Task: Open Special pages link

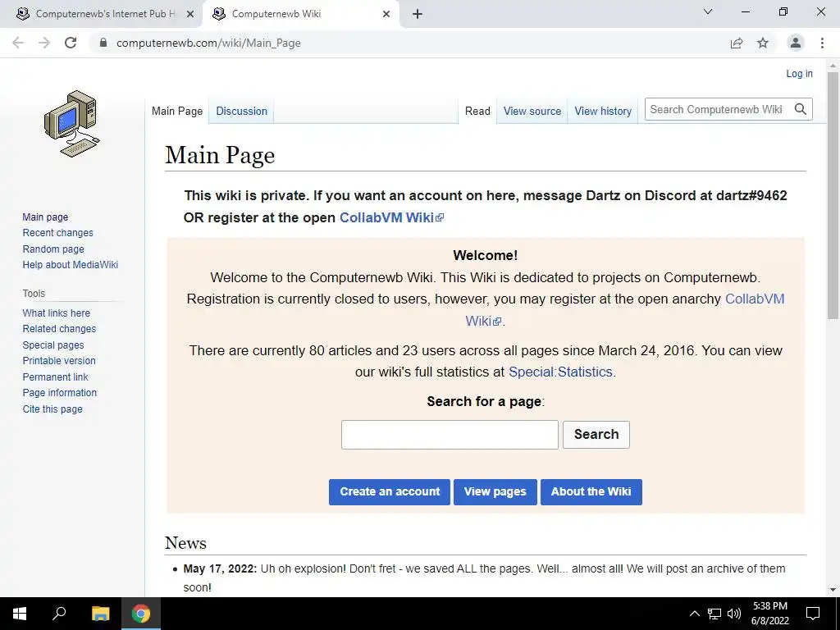Action: pos(53,345)
